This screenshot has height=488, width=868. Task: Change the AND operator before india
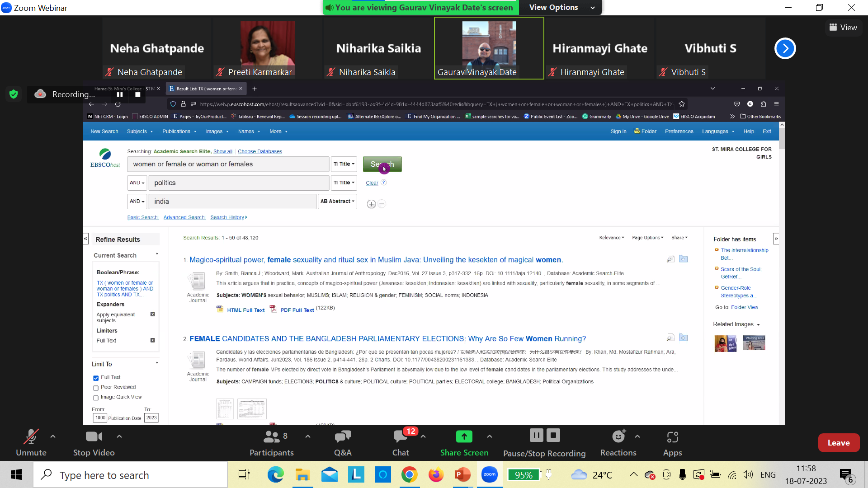click(137, 202)
